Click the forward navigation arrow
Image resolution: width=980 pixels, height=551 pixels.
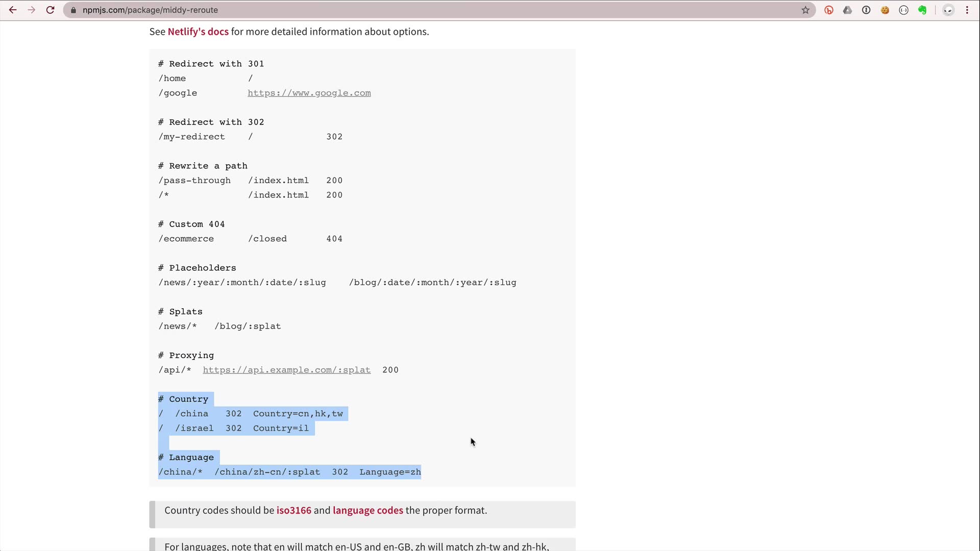(32, 10)
